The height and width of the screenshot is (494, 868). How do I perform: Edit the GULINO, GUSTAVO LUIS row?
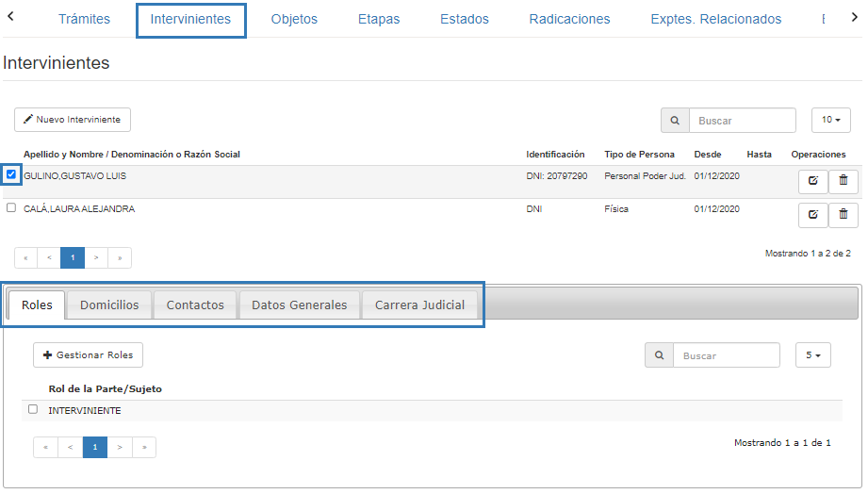point(812,181)
